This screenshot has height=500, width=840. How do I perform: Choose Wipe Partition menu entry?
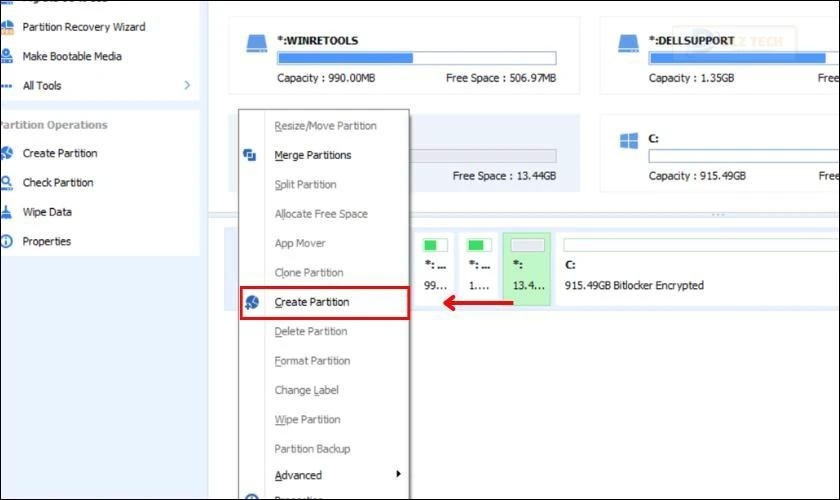[308, 420]
